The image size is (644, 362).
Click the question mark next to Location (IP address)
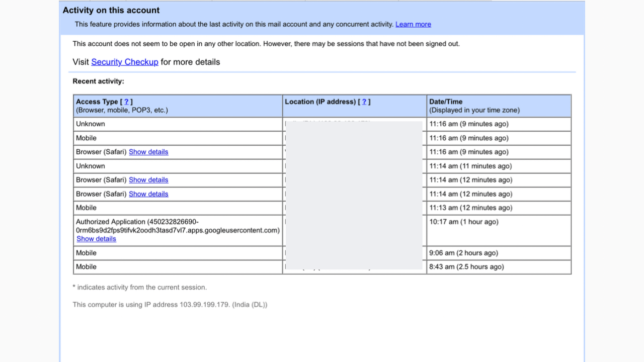click(x=364, y=102)
